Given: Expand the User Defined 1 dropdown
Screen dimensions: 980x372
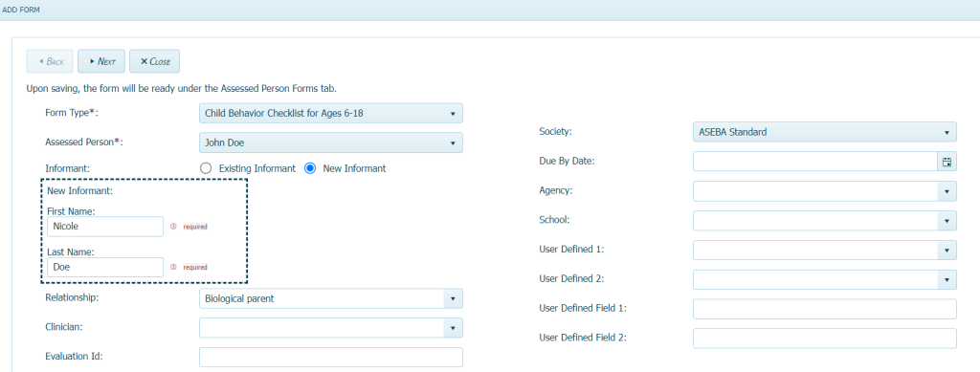Looking at the screenshot, I should tap(947, 250).
